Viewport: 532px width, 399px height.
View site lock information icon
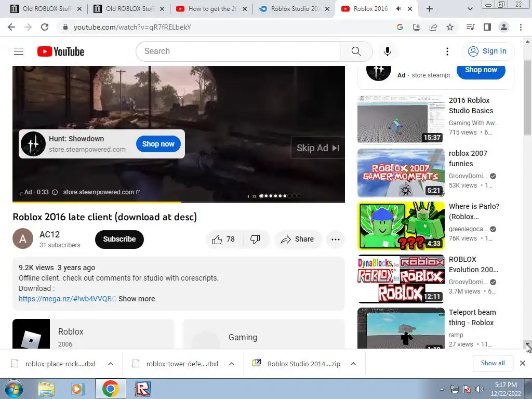coord(65,27)
